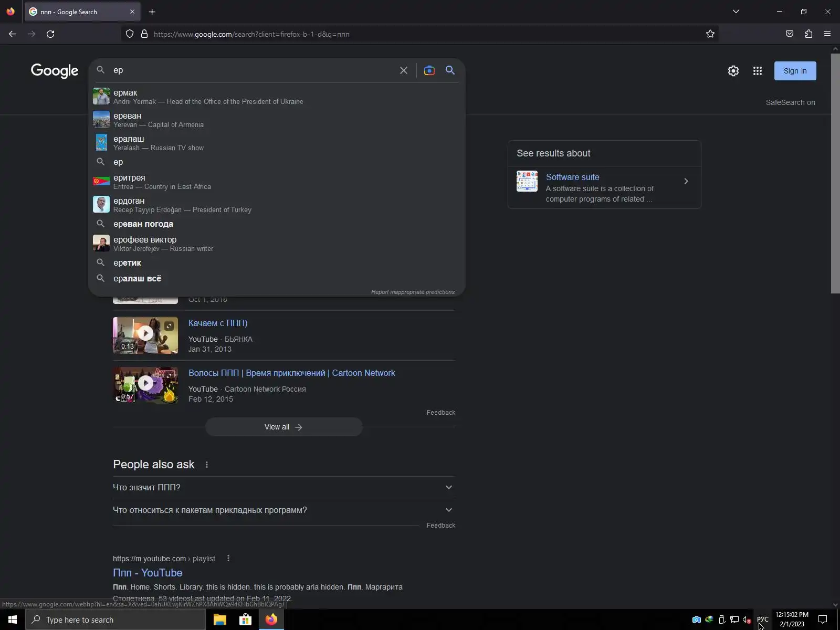This screenshot has width=840, height=630.
Task: Open the taskbar clock showing 12:15:02 PM
Action: click(792, 619)
